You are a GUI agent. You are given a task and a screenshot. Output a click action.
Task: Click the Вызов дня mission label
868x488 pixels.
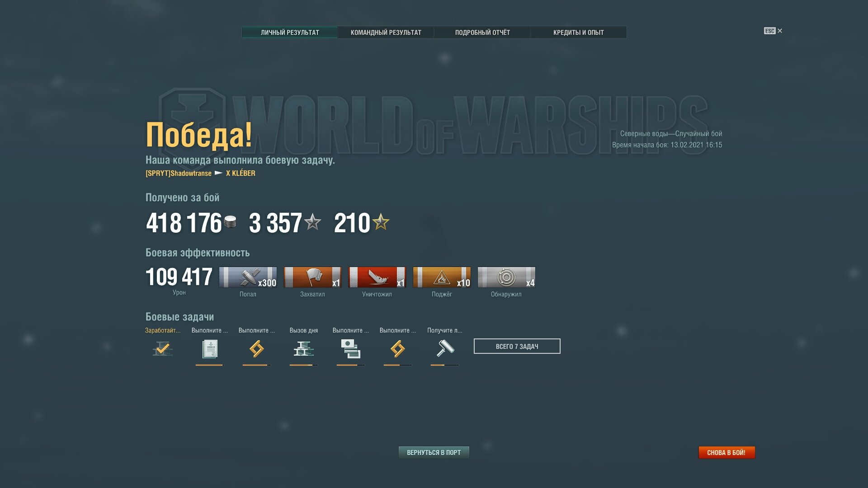point(304,330)
